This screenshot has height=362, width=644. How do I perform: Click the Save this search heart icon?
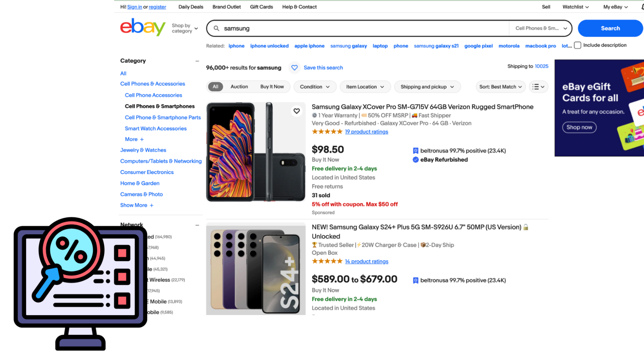coord(294,68)
